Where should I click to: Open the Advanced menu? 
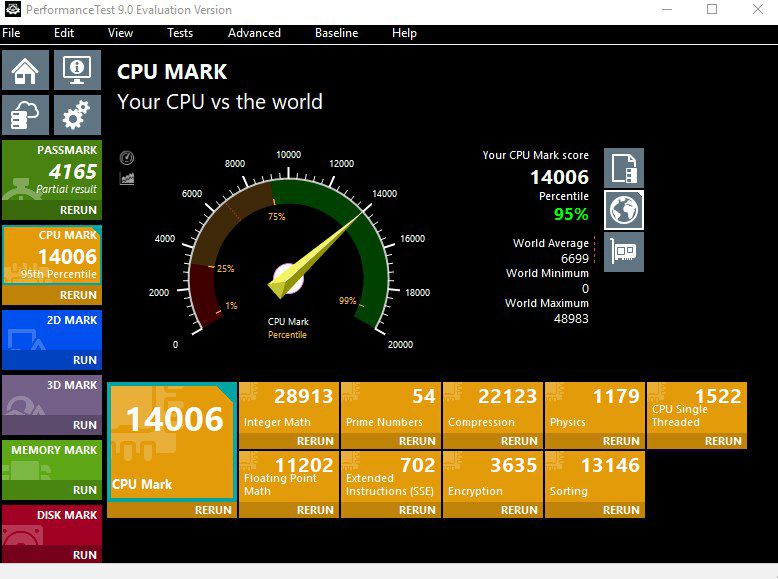[254, 33]
